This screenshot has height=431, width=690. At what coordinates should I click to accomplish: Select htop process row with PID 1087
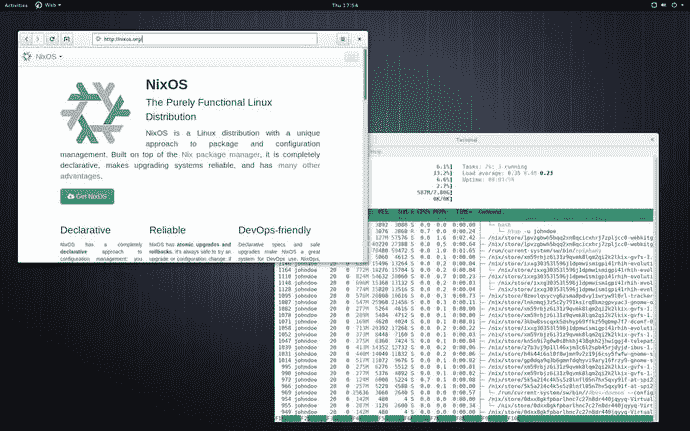(x=464, y=302)
